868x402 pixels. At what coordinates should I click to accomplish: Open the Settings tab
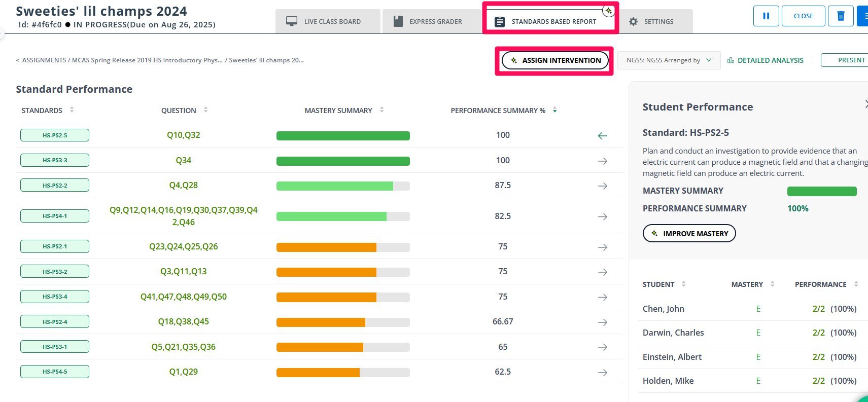point(655,21)
